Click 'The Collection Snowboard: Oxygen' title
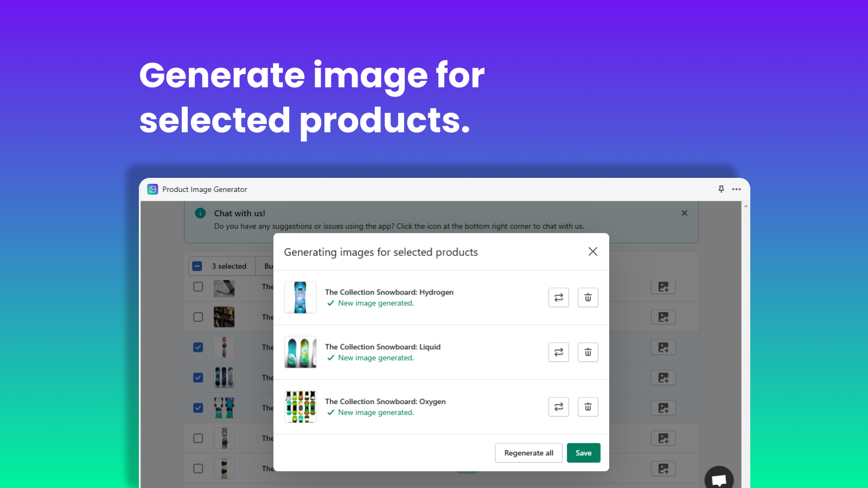868x488 pixels. [385, 402]
